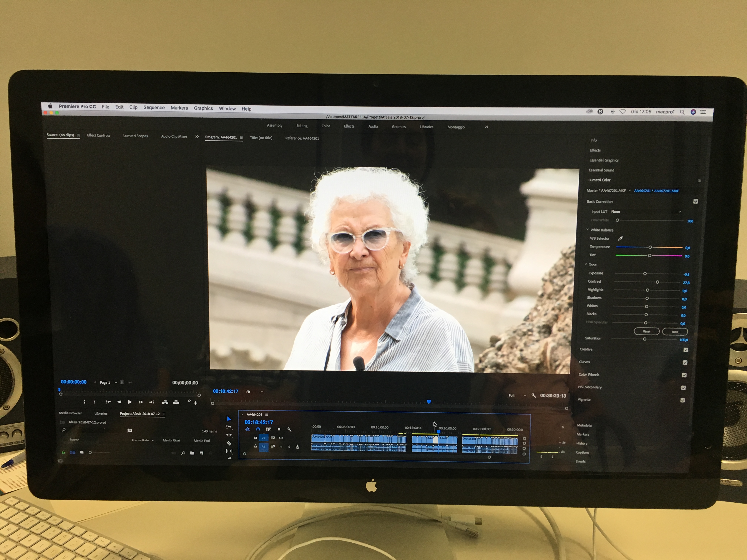This screenshot has height=560, width=747.
Task: Uncheck the Vignette section checkbox
Action: (x=683, y=400)
